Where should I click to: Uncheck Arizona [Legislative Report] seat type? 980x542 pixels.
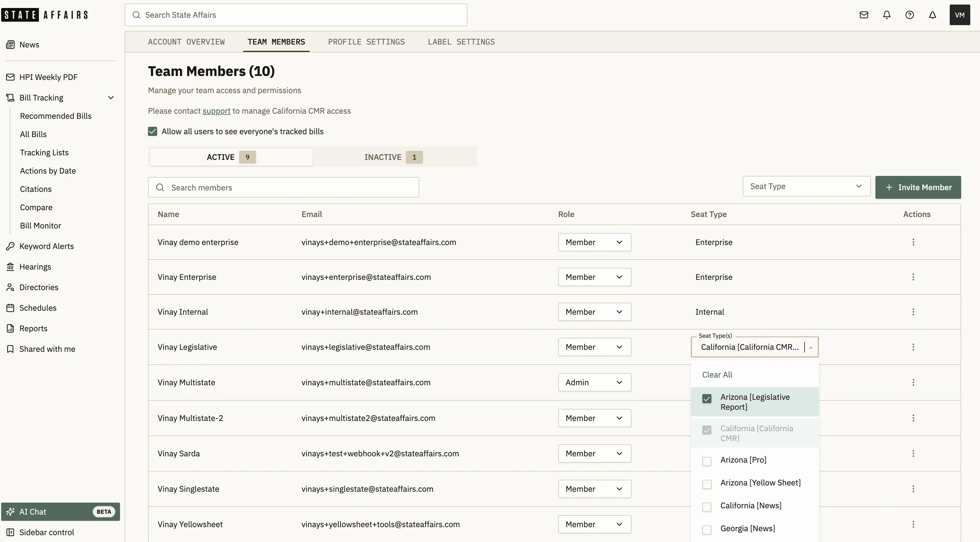(x=707, y=399)
